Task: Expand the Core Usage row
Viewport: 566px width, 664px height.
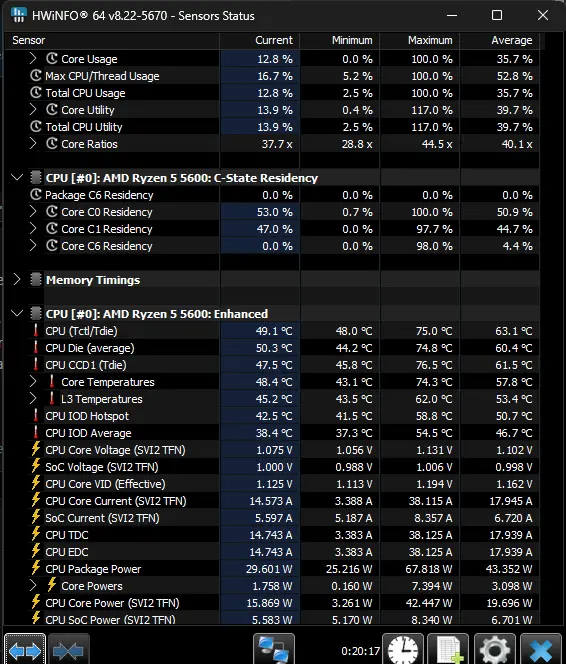Action: pyautogui.click(x=33, y=58)
